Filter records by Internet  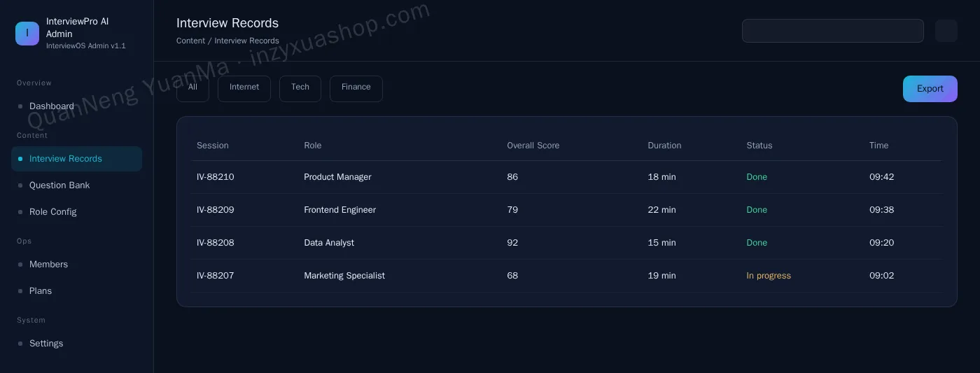point(244,88)
